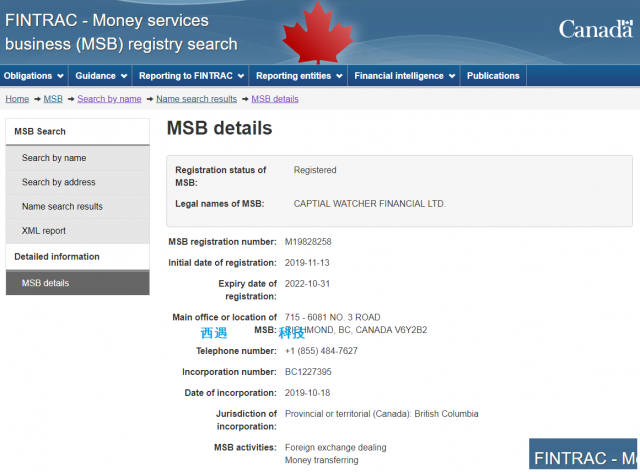Expand the Financial intelligence menu
The height and width of the screenshot is (472, 640).
(404, 76)
